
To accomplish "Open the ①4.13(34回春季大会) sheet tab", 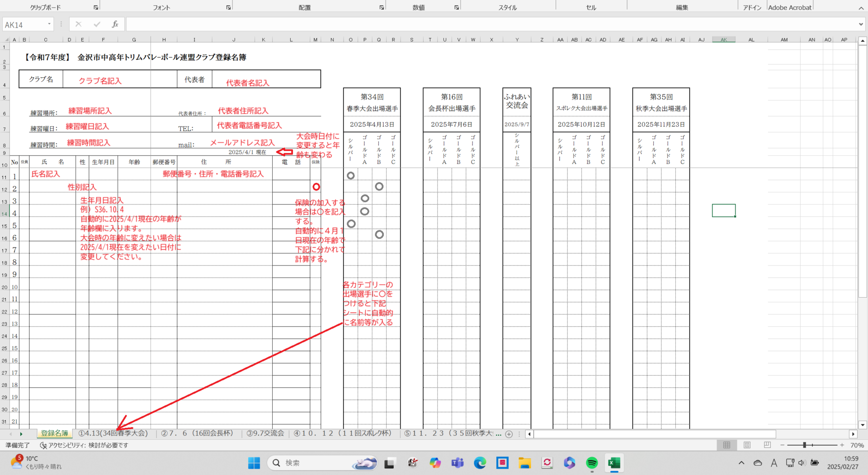I will pos(113,433).
